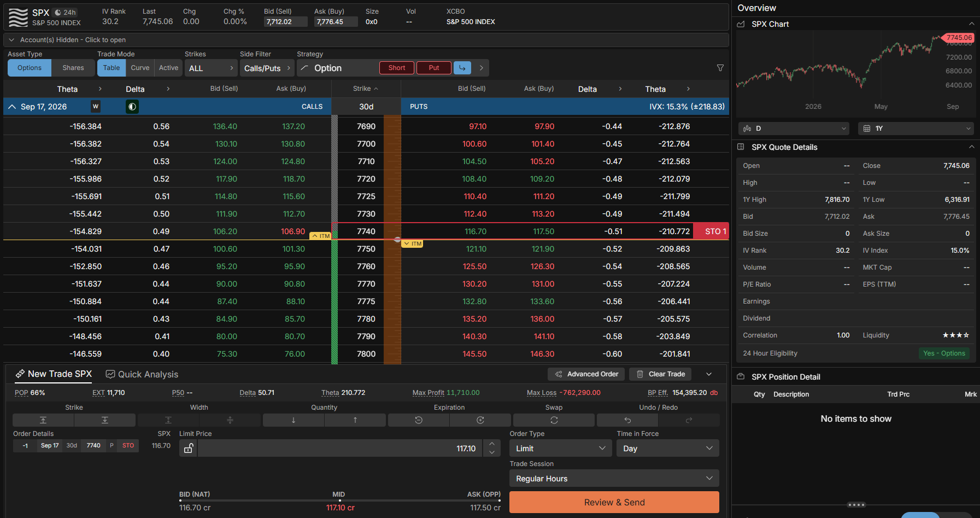Click the W weekly badge beside Sep 17, 2026
The image size is (980, 518).
click(x=96, y=107)
